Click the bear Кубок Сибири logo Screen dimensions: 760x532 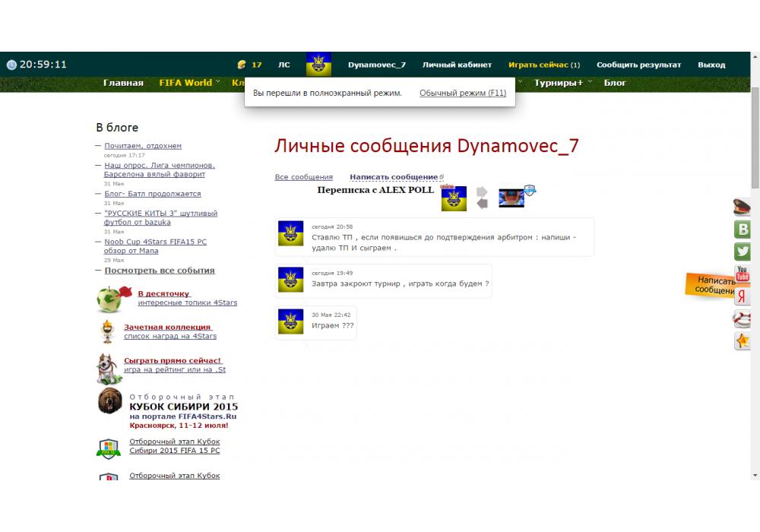click(x=109, y=401)
